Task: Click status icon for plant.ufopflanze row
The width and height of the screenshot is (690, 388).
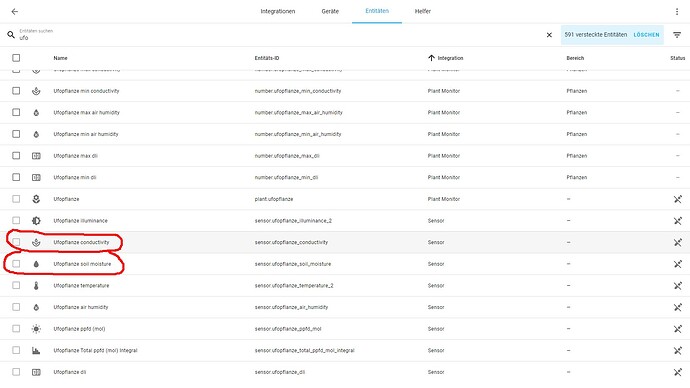Action: [678, 199]
